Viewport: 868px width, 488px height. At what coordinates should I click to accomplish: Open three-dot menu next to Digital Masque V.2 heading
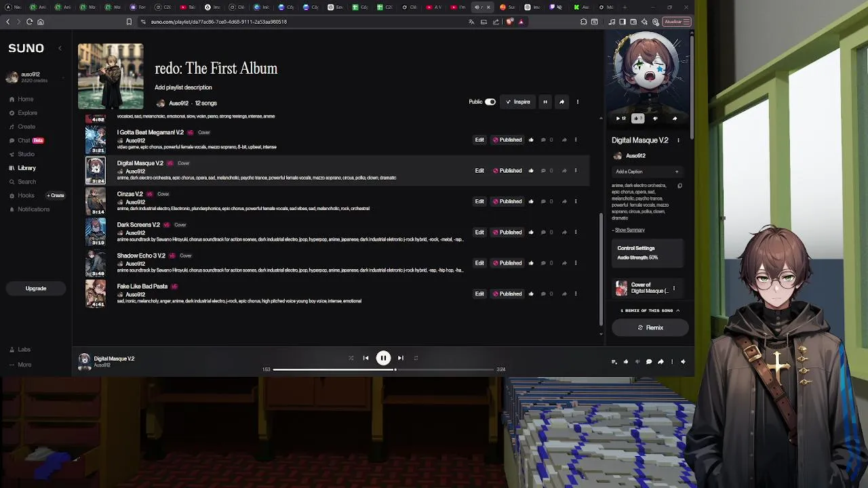(x=678, y=140)
